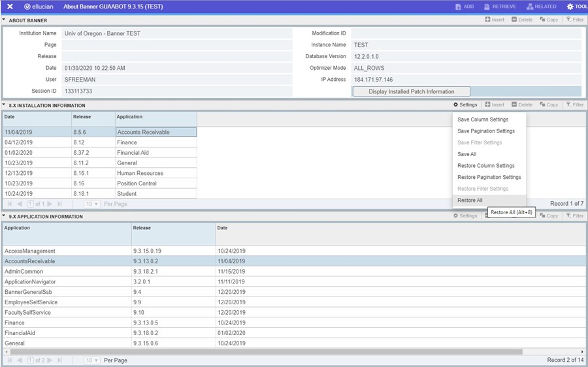Image resolution: width=588 pixels, height=367 pixels.
Task: Open the RELATED menu in the header
Action: pos(541,7)
